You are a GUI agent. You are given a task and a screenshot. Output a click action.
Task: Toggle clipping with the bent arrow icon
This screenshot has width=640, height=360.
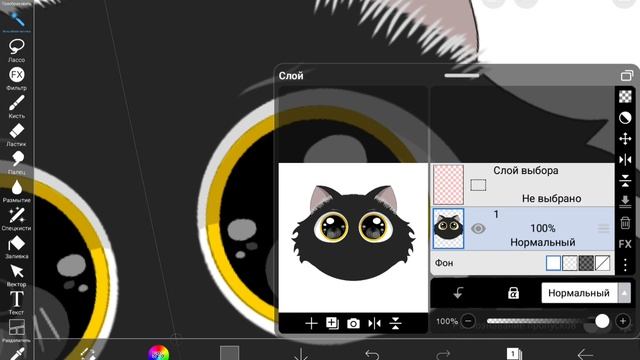click(458, 293)
